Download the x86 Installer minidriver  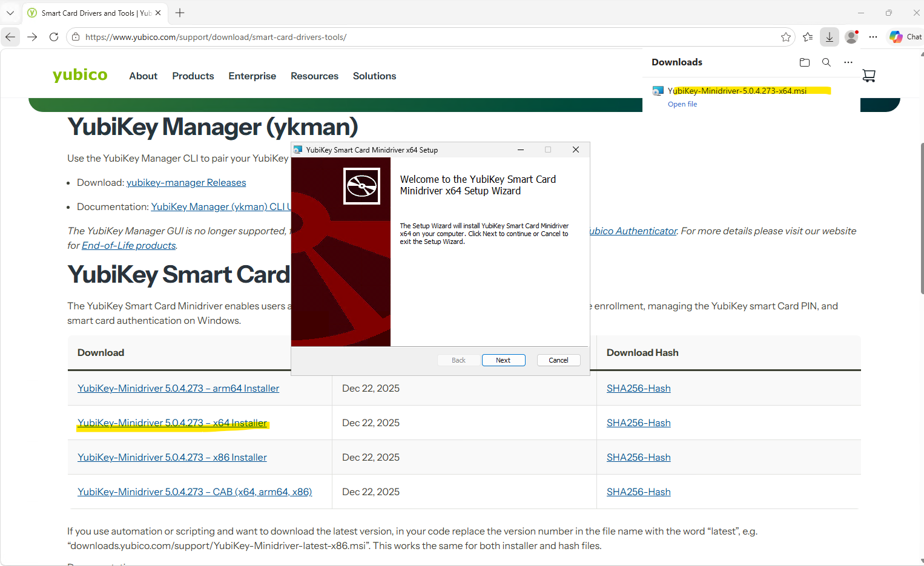[173, 458]
